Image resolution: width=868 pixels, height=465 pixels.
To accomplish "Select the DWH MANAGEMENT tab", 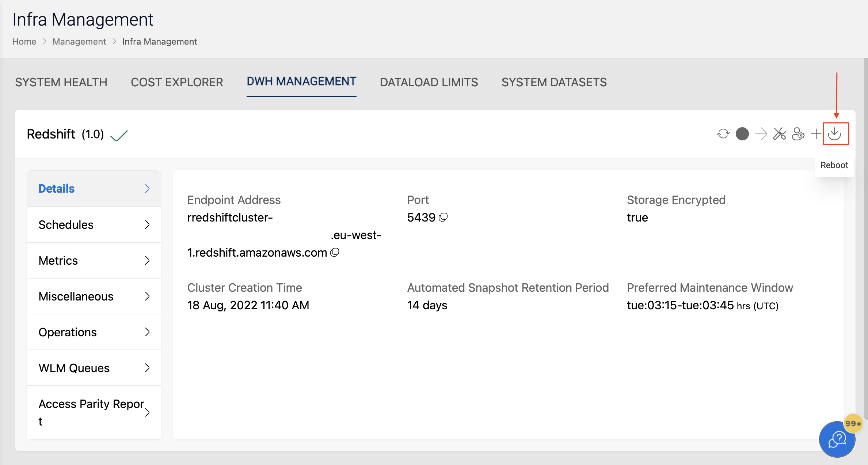I will pyautogui.click(x=301, y=81).
